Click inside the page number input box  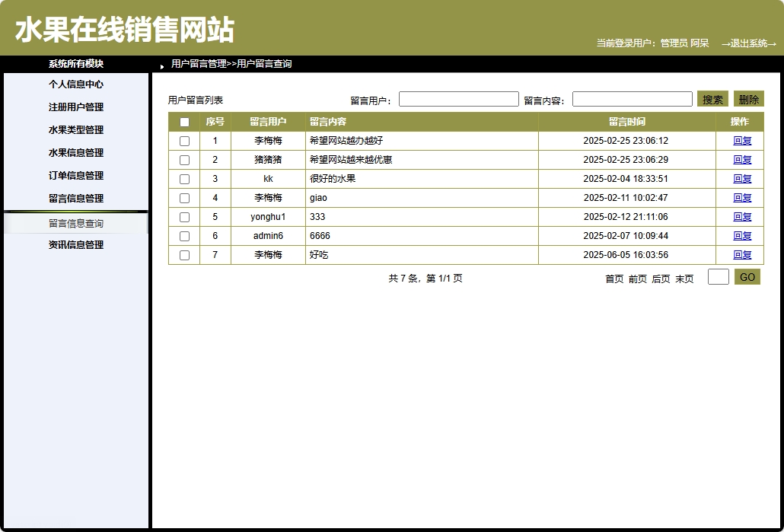coord(718,277)
